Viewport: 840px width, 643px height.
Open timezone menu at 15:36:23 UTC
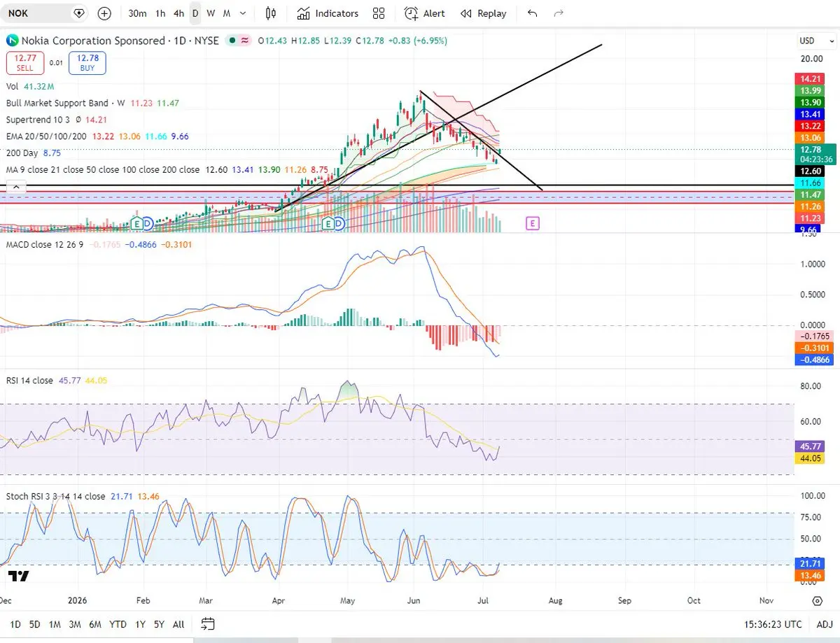pos(773,624)
